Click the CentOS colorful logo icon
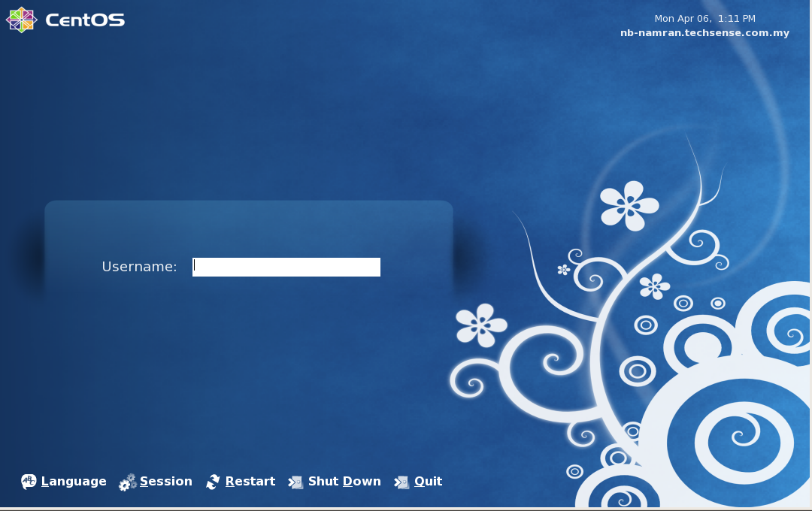This screenshot has height=511, width=812. point(21,20)
